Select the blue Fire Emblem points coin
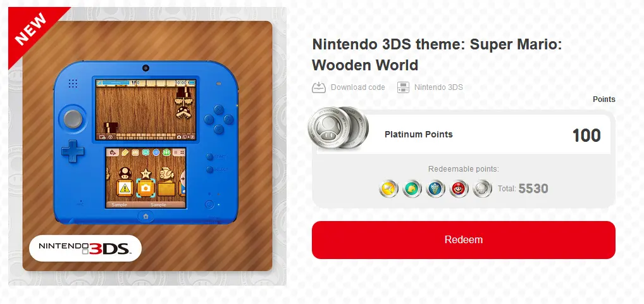The height and width of the screenshot is (304, 644). point(435,189)
